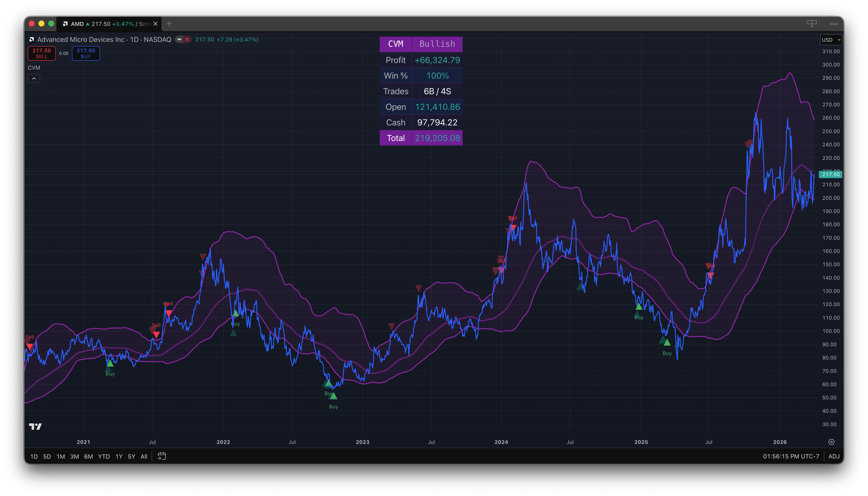
Task: Click the +7.29 (+3.47%) change value
Action: (x=237, y=40)
